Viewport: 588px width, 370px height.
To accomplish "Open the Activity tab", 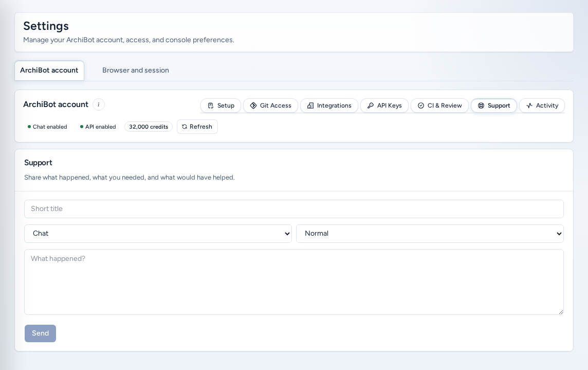I will [x=542, y=105].
